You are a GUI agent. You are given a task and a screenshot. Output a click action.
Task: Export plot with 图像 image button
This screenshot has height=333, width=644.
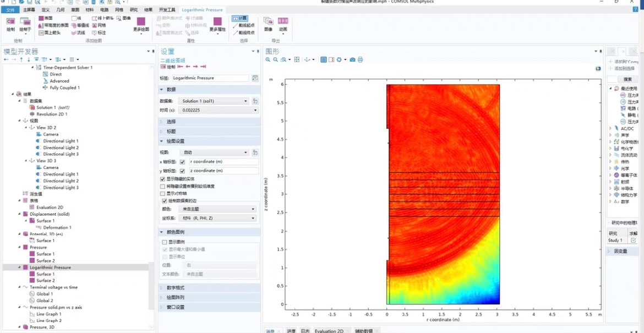[268, 24]
